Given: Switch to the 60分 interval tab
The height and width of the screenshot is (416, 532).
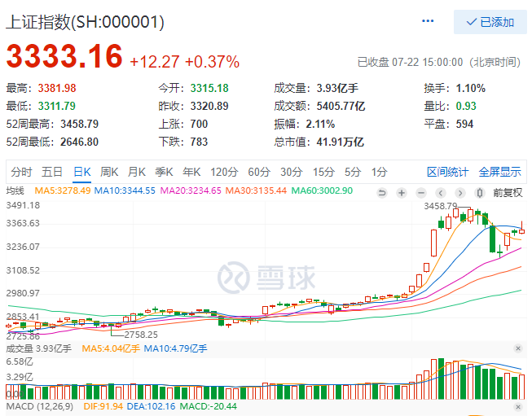Looking at the screenshot, I should (x=259, y=172).
